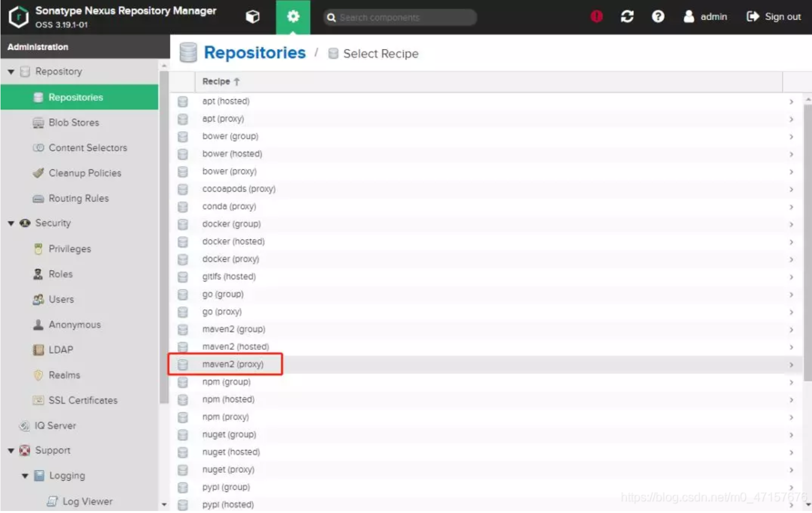Click the recipe list vertical scrollbar
The image size is (812, 513).
point(807,242)
